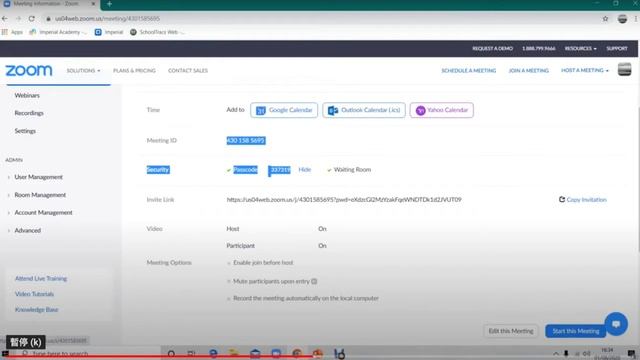This screenshot has height=360, width=640.
Task: Open the notification center icon
Action: click(x=631, y=353)
